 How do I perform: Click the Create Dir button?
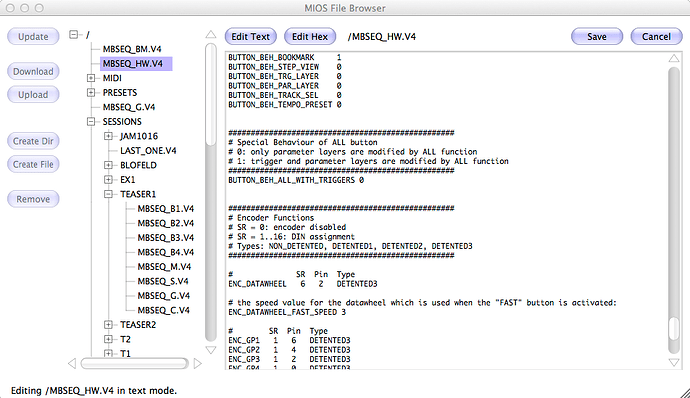coord(33,141)
